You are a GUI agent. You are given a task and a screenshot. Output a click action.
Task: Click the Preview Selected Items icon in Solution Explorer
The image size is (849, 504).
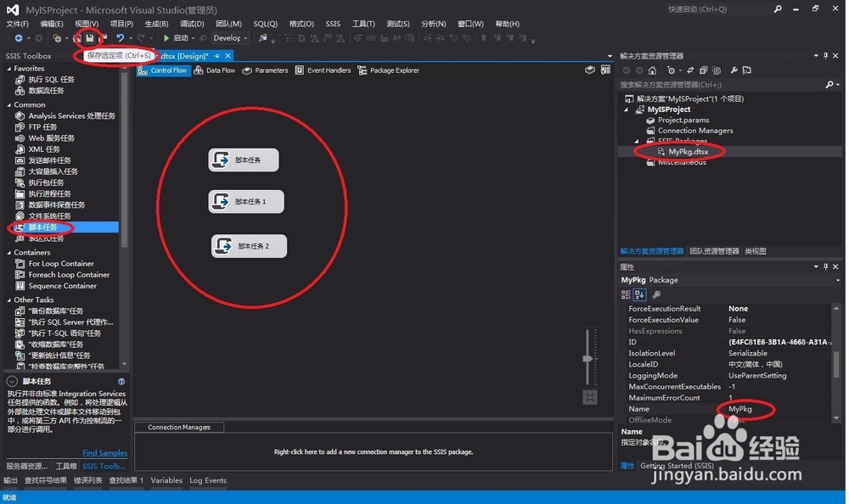(746, 70)
